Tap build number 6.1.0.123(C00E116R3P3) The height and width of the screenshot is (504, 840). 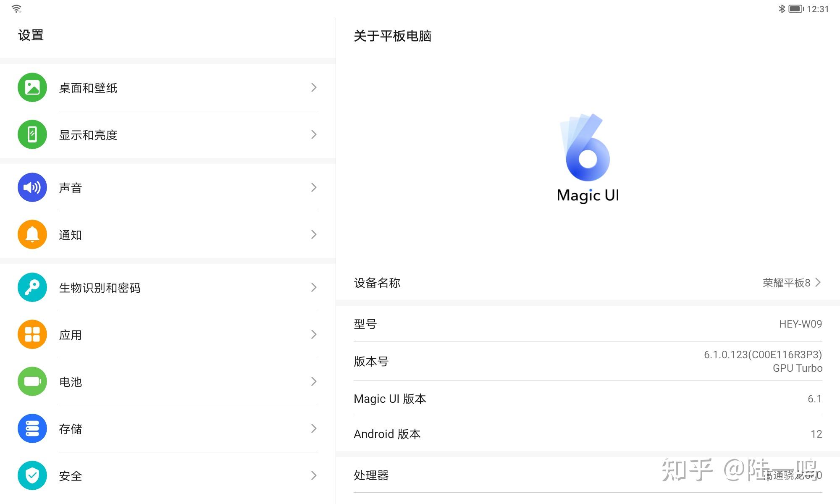pos(763,354)
